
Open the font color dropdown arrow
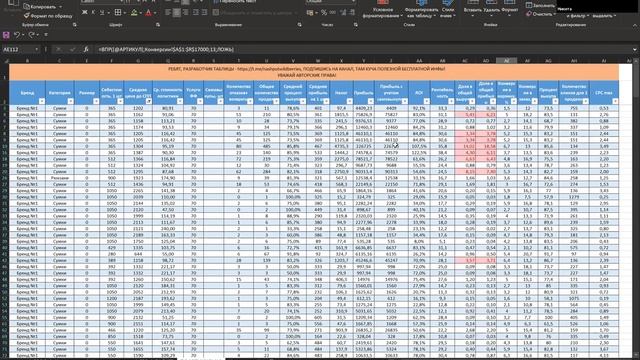155,13
